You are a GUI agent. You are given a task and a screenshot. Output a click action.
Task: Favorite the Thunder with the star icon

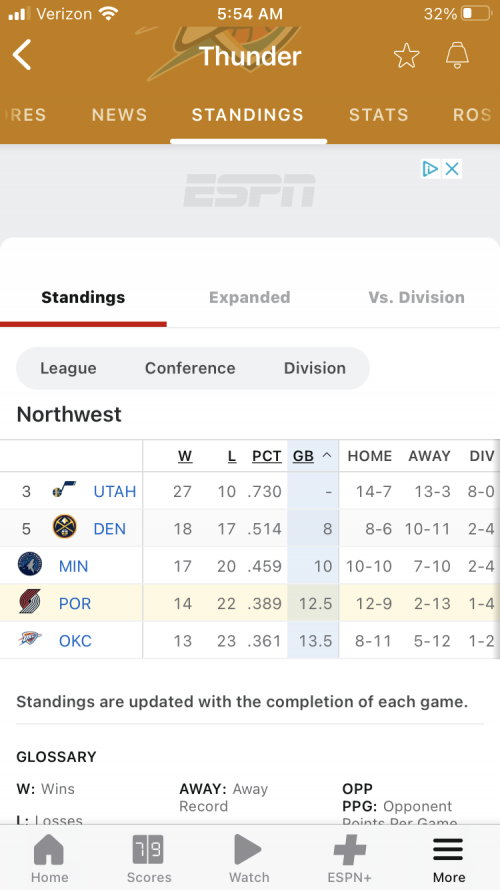point(406,56)
